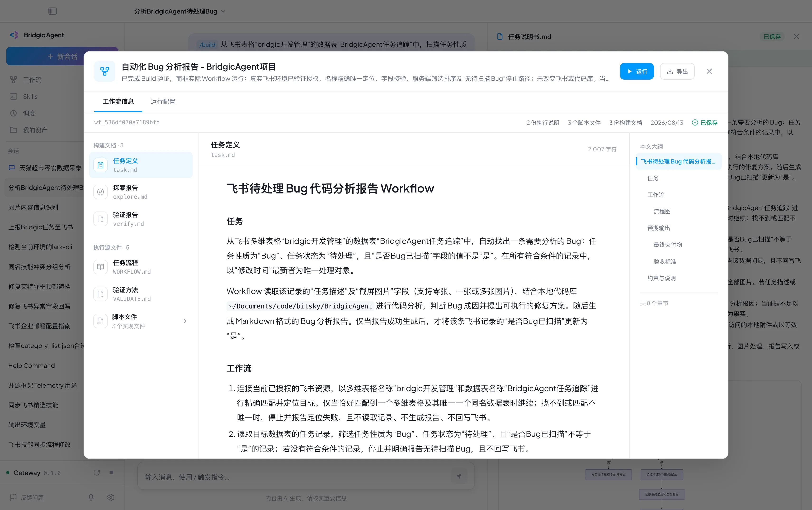Click the 已保存 status in dialog
812x510 pixels.
(705, 122)
